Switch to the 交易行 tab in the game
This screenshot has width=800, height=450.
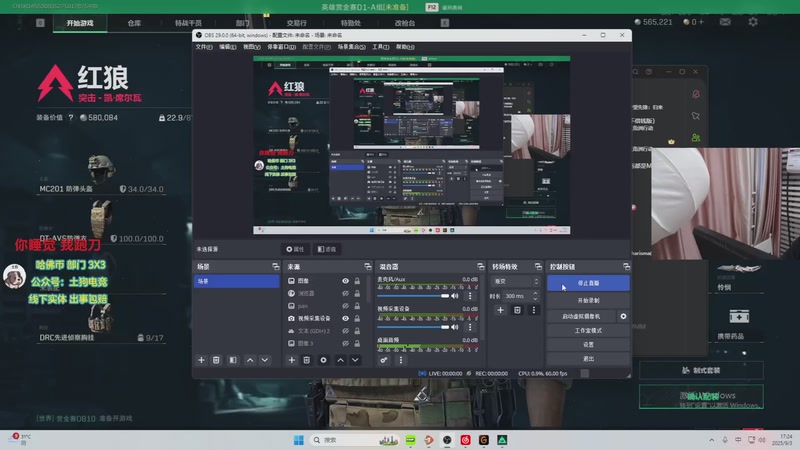[296, 23]
